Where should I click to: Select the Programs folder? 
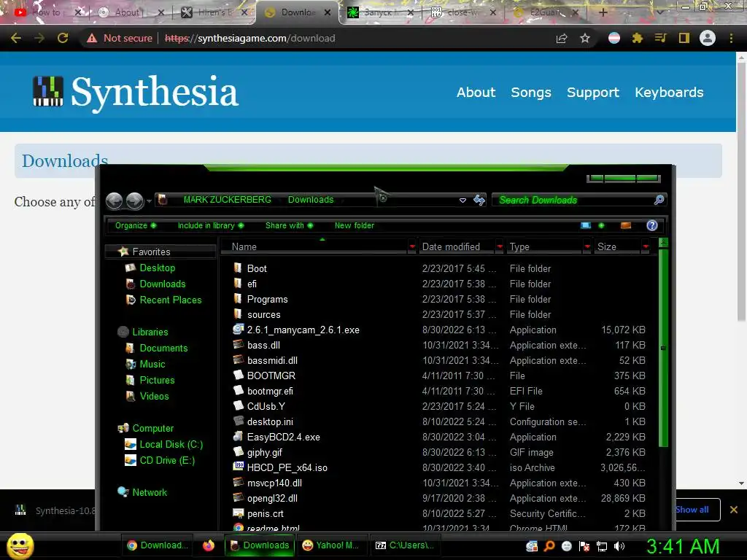click(x=267, y=299)
